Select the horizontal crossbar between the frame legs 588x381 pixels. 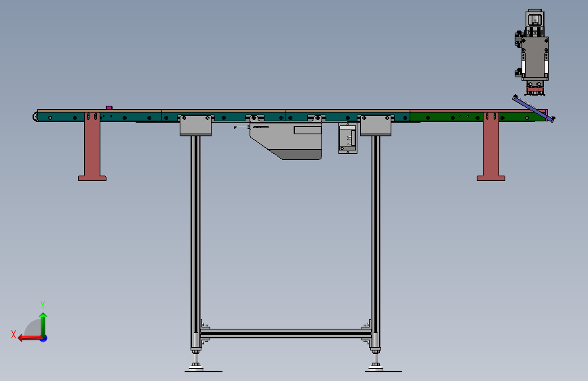[x=286, y=334]
